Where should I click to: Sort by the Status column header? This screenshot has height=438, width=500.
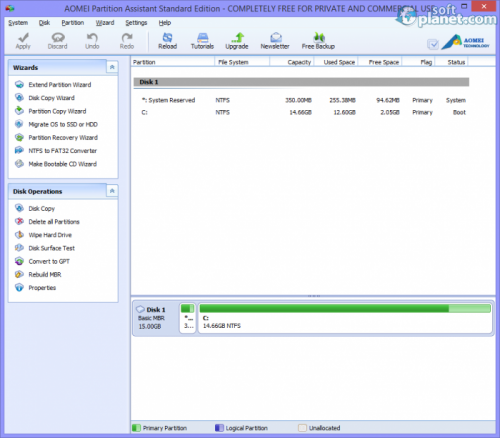452,62
